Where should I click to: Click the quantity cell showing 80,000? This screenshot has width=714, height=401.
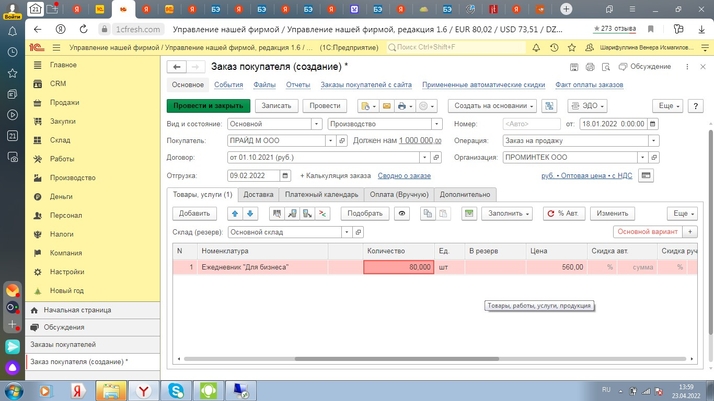(399, 267)
